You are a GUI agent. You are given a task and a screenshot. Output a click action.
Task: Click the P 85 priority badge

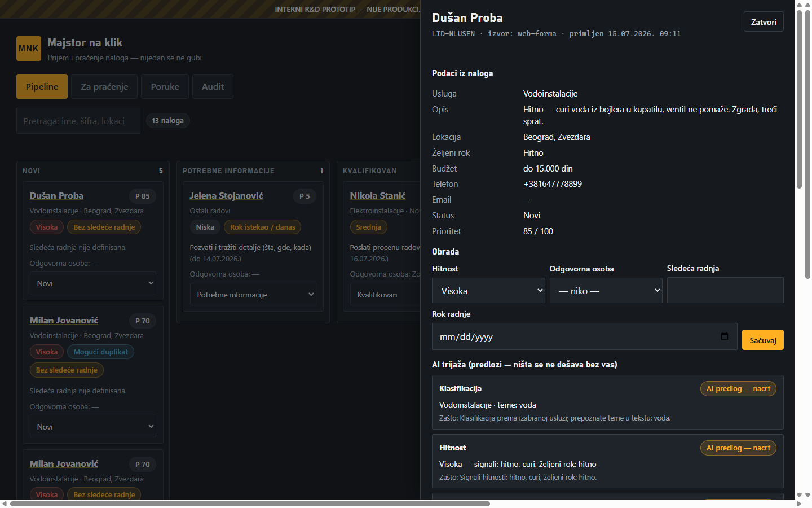click(143, 196)
